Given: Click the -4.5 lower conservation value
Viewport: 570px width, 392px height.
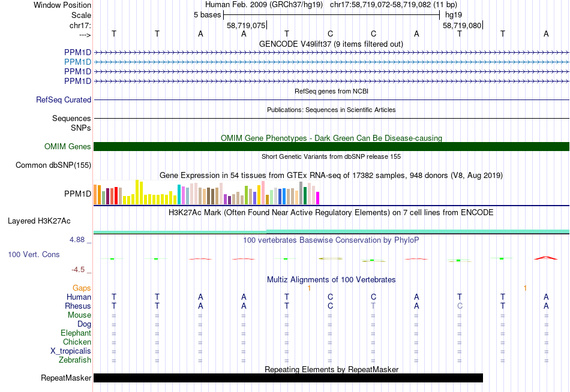Looking at the screenshot, I should (x=78, y=270).
